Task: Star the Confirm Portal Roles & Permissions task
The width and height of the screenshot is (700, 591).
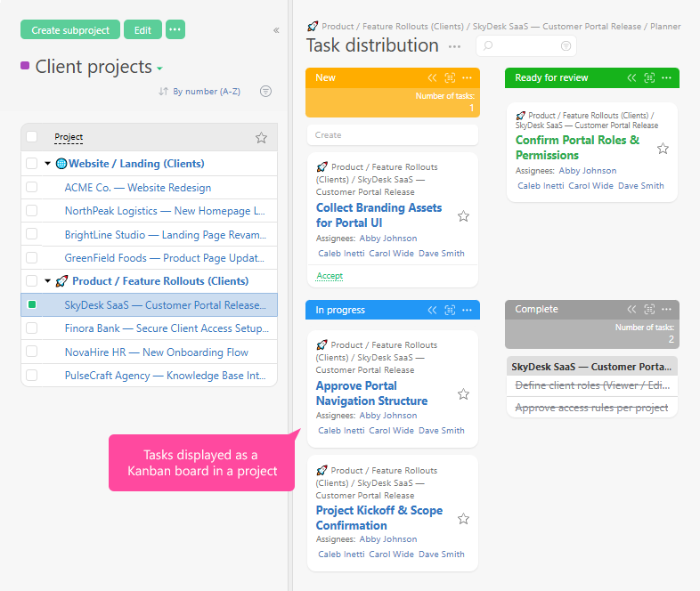Action: click(663, 149)
